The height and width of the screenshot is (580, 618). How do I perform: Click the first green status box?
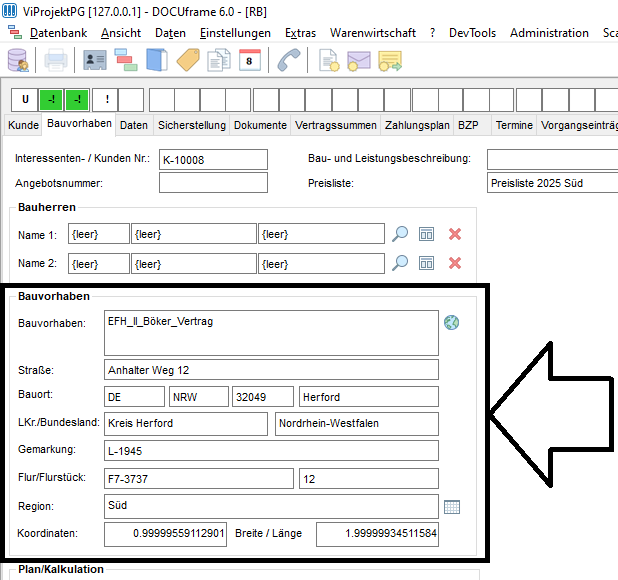pyautogui.click(x=51, y=100)
